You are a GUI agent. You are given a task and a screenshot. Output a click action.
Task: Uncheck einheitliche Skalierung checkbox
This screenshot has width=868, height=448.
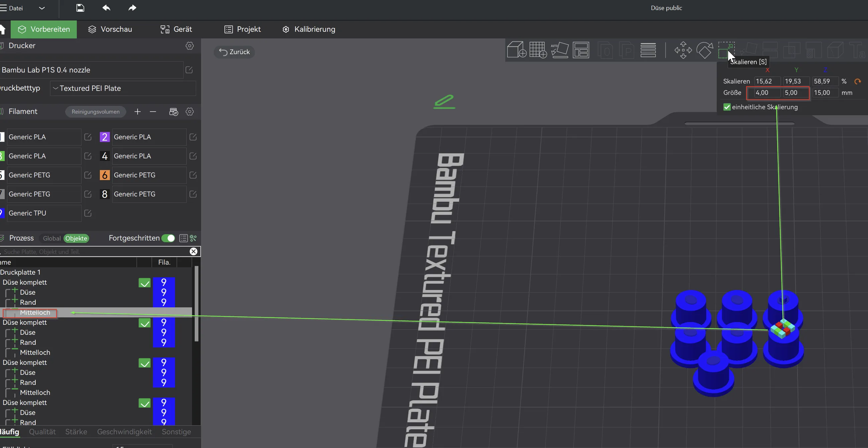(x=727, y=107)
